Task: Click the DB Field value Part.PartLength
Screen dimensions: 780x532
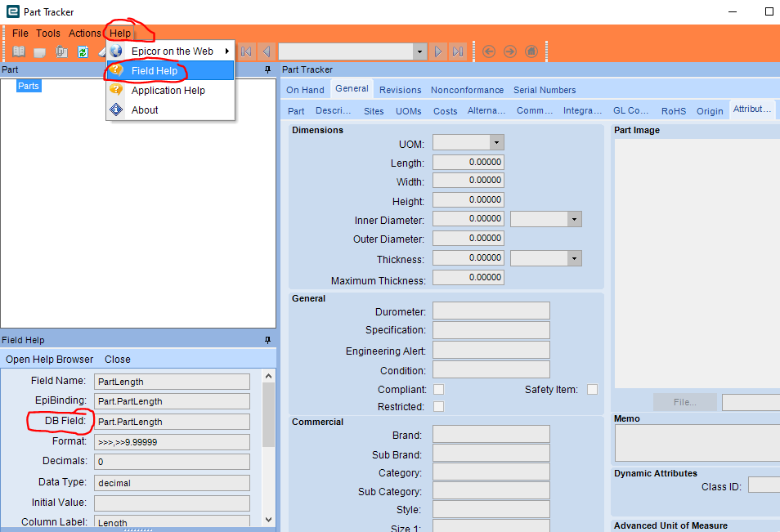Action: (173, 422)
